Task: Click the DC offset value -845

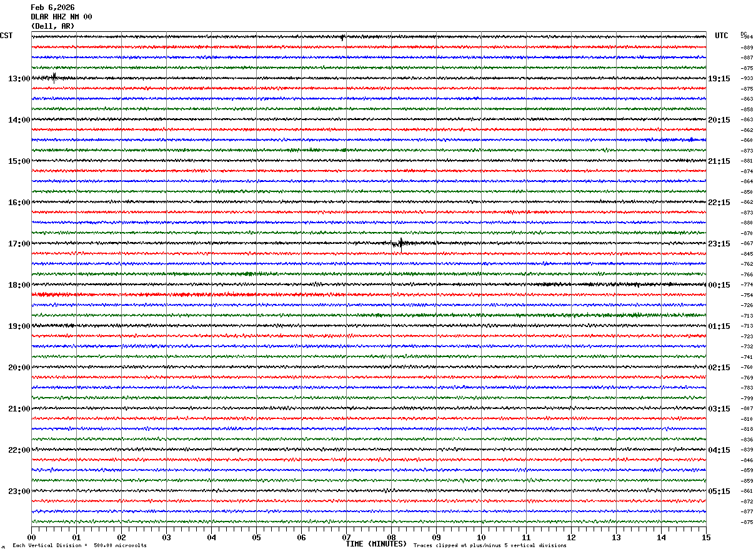Action: (x=747, y=254)
